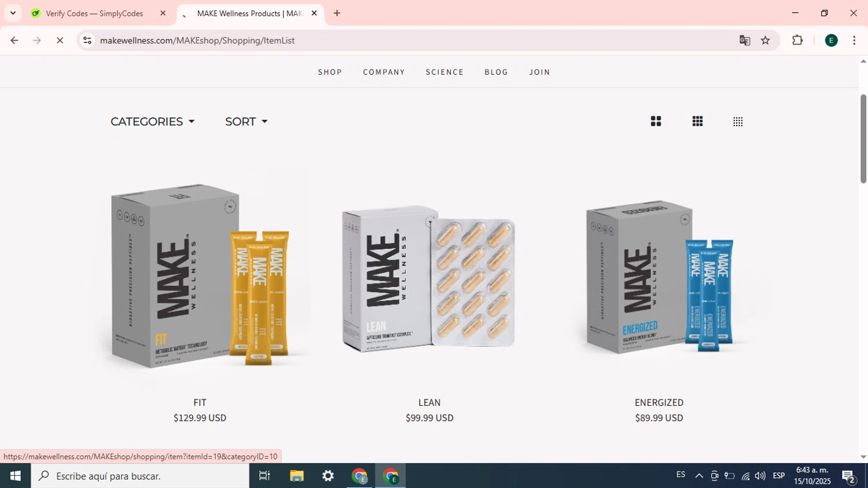The image size is (868, 488).
Task: Show hidden system tray icons
Action: click(x=699, y=476)
